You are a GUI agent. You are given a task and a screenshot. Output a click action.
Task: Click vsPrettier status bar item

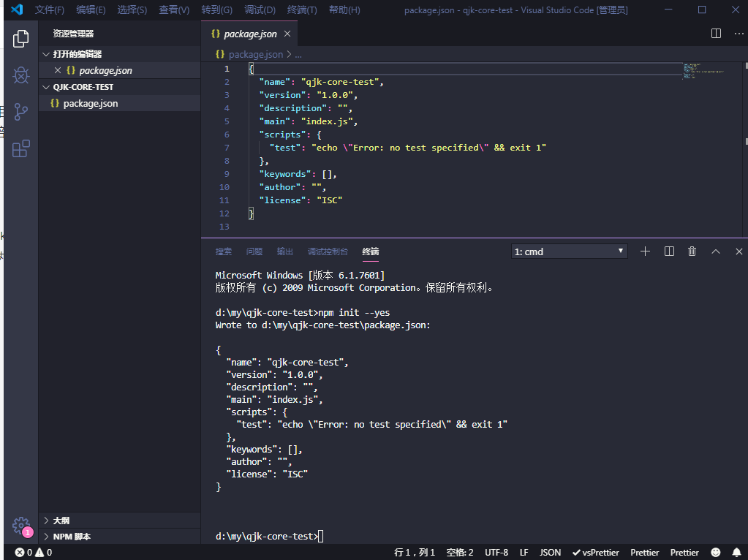coord(596,553)
